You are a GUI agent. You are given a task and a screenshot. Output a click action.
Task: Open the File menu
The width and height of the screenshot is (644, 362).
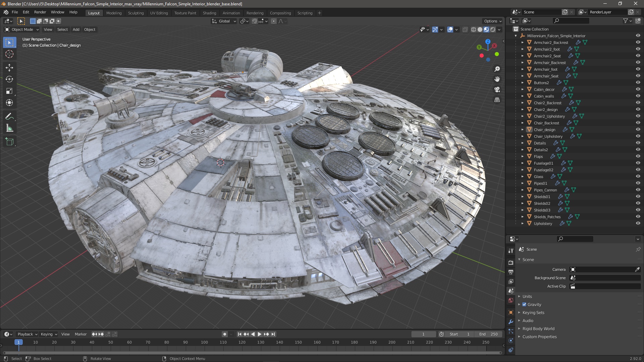(15, 12)
